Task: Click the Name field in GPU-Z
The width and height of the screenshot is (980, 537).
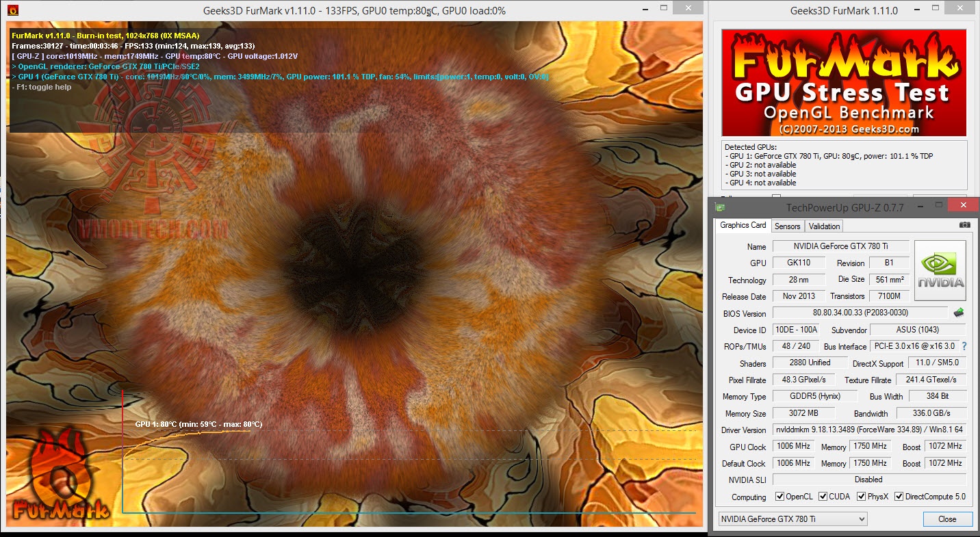Action: coord(841,246)
